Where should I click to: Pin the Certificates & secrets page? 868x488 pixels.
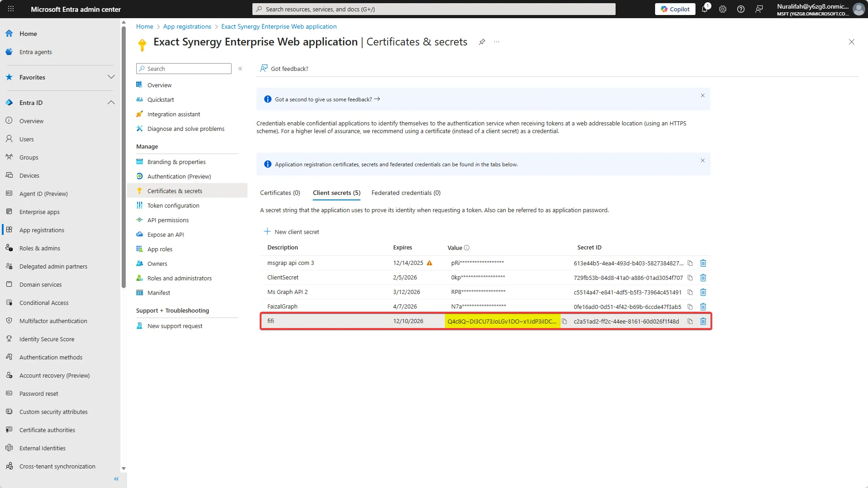pyautogui.click(x=482, y=42)
